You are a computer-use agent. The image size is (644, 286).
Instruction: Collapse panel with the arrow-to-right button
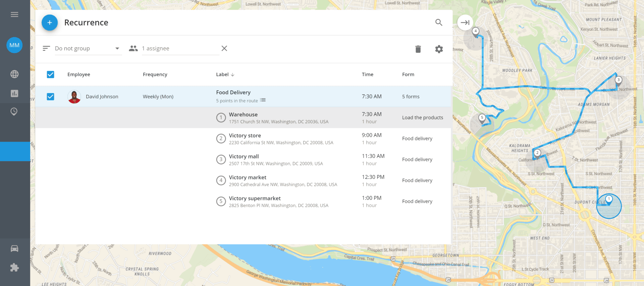tap(465, 22)
